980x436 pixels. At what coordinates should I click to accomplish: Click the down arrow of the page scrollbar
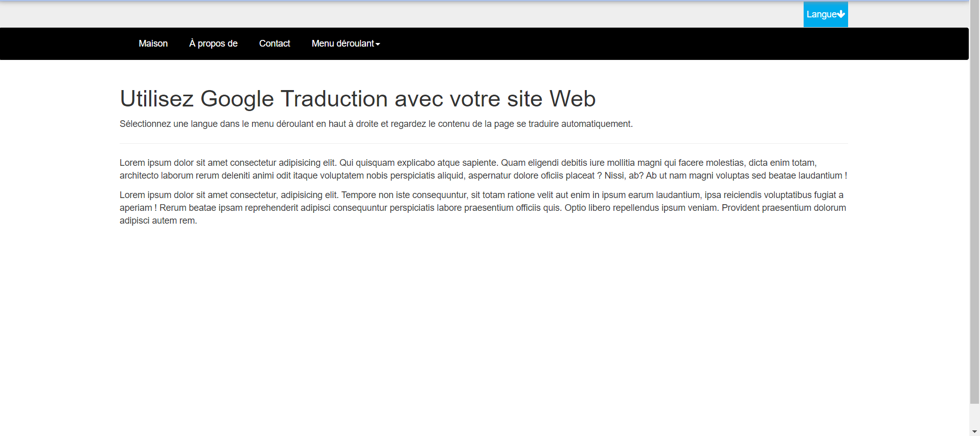[x=974, y=432]
